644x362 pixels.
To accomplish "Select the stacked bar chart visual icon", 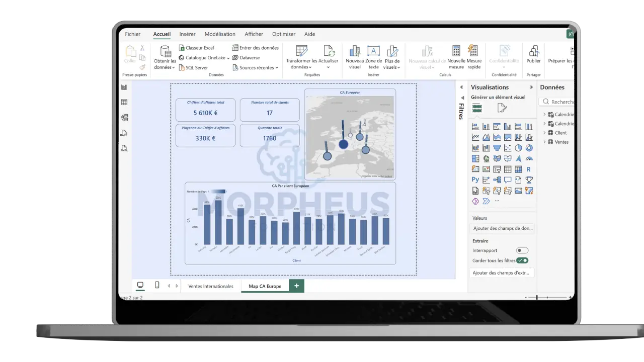I will [475, 126].
